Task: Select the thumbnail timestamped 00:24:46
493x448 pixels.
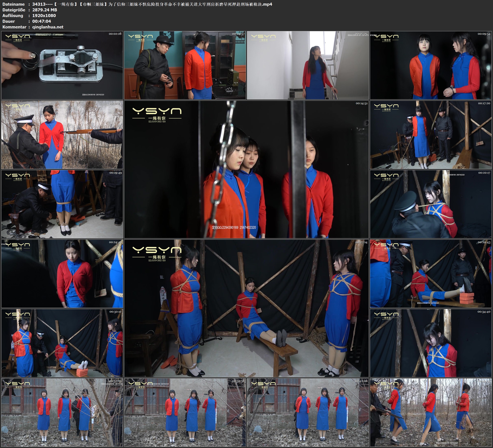Action: coord(62,273)
